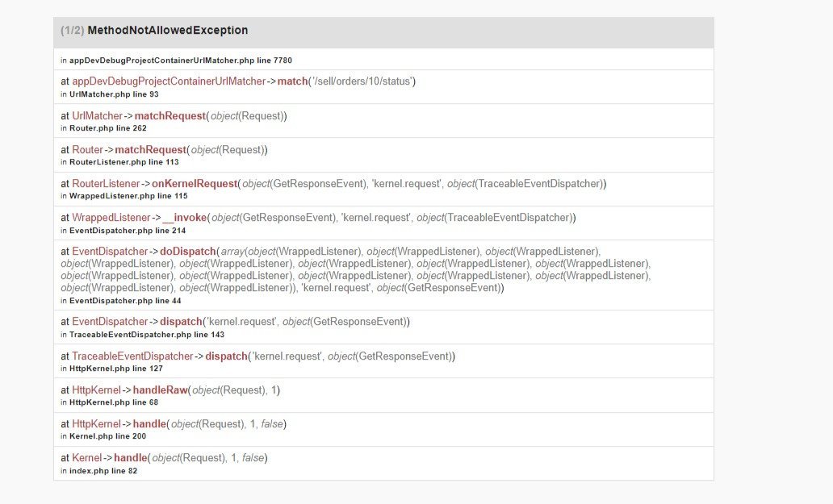Click the handleRaw method name
Viewport: 833px width, 504px height.
click(160, 390)
